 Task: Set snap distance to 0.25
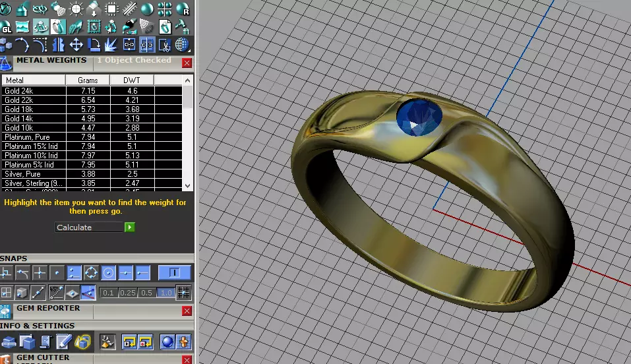tap(127, 293)
